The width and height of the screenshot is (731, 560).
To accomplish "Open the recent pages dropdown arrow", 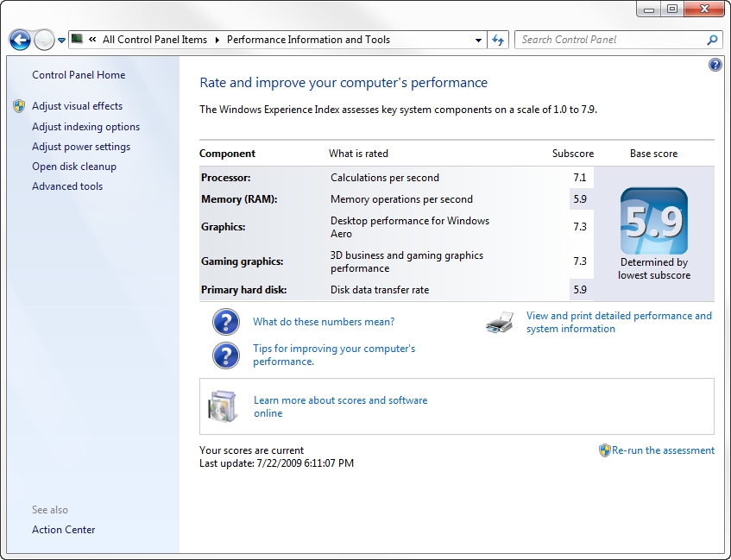I will pyautogui.click(x=61, y=41).
